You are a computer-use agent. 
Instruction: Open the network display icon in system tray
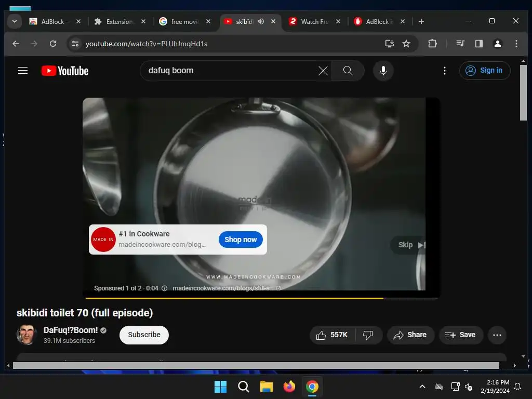tap(455, 387)
